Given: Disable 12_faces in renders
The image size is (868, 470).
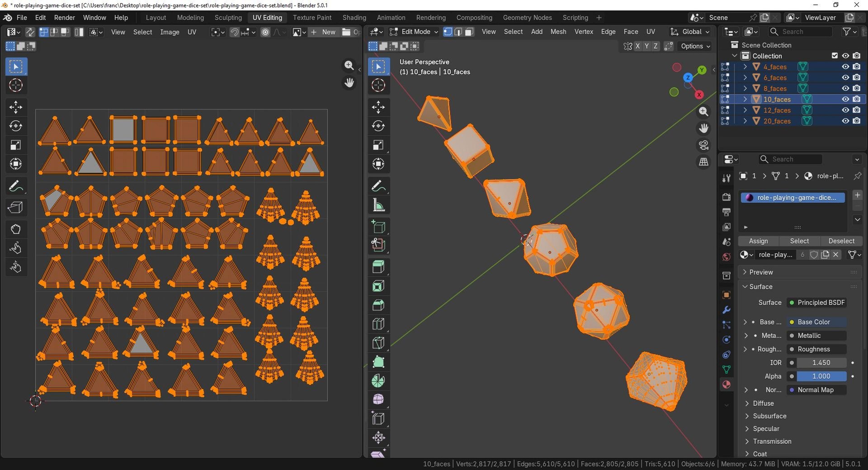Looking at the screenshot, I should pos(856,110).
